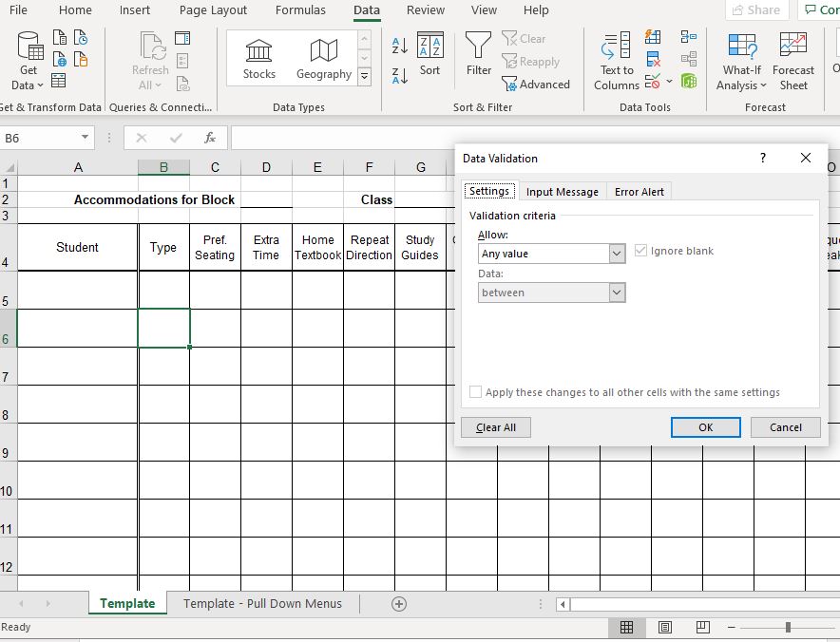Apply the Filter tool
Image resolution: width=840 pixels, height=642 pixels.
(478, 55)
